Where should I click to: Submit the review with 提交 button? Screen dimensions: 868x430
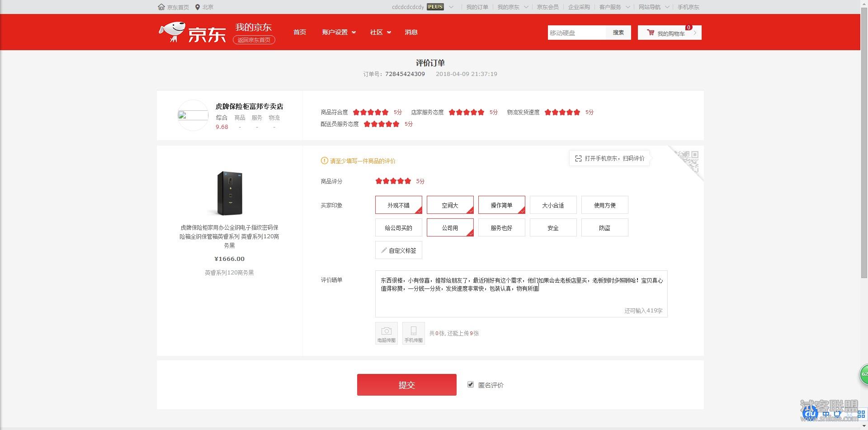(x=407, y=385)
